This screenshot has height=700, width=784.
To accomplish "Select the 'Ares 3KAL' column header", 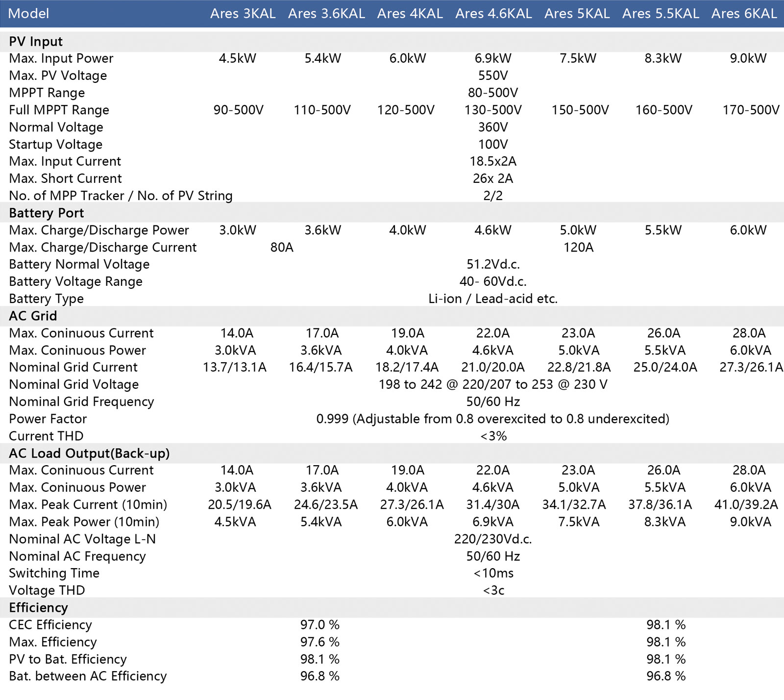I will [x=243, y=13].
